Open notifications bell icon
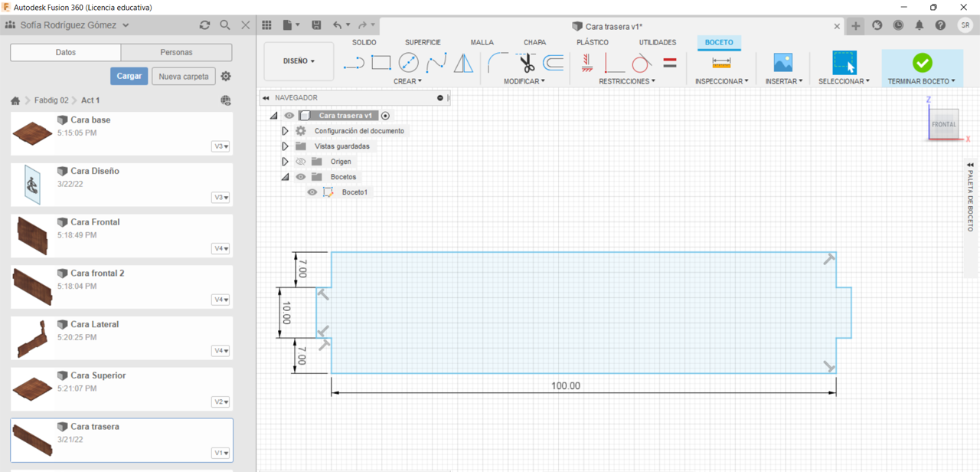Screen dimensions: 980x472 [x=919, y=25]
